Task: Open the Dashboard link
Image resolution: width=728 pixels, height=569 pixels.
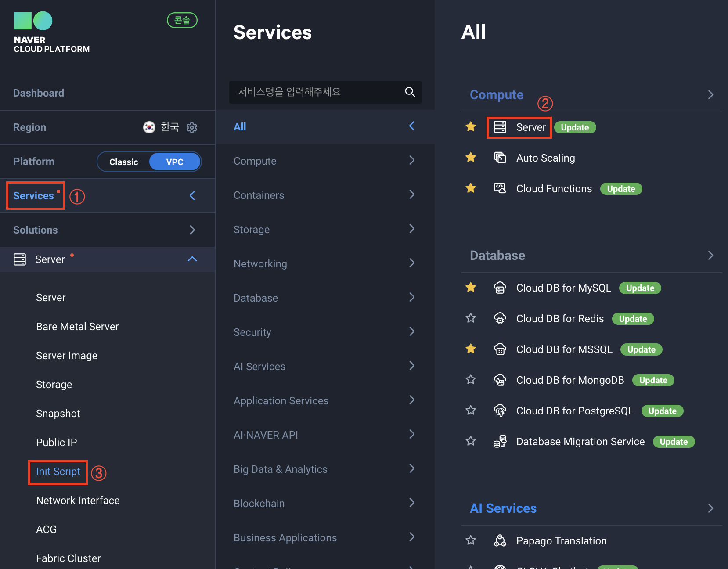Action: pos(39,93)
